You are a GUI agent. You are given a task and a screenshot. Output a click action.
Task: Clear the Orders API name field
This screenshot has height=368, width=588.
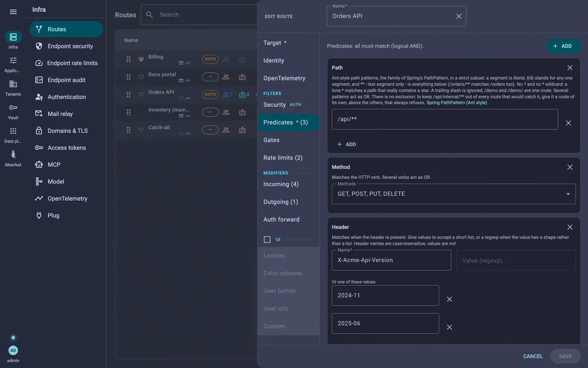(459, 16)
